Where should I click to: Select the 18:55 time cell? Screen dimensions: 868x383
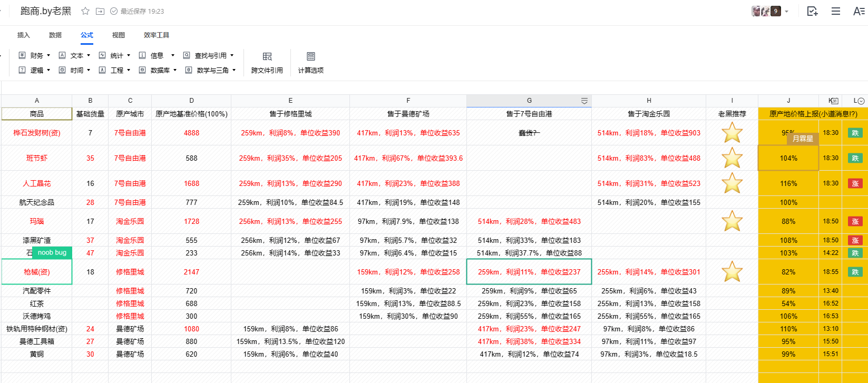831,272
